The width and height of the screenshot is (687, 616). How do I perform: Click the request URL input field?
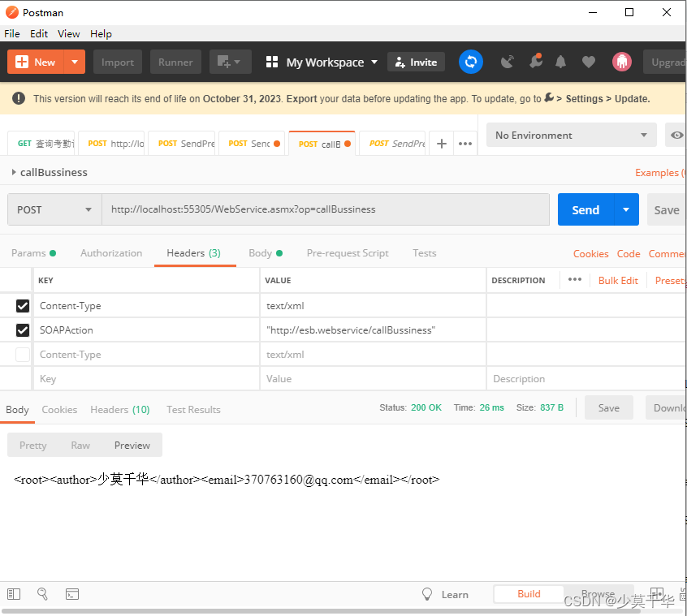(326, 209)
